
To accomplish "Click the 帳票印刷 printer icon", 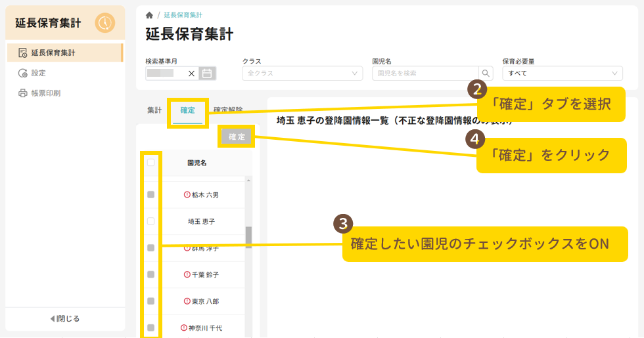I will 22,93.
